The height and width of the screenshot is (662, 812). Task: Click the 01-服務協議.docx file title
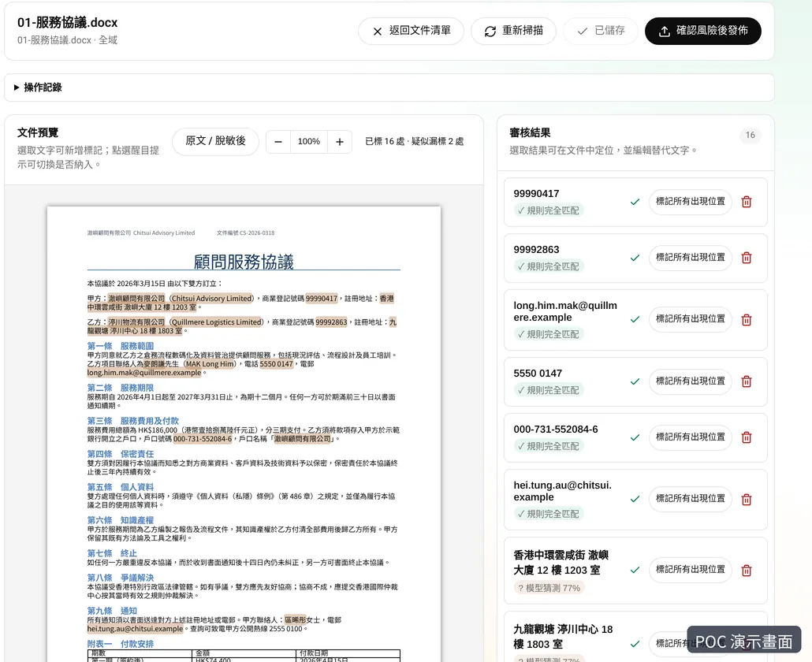(x=67, y=23)
